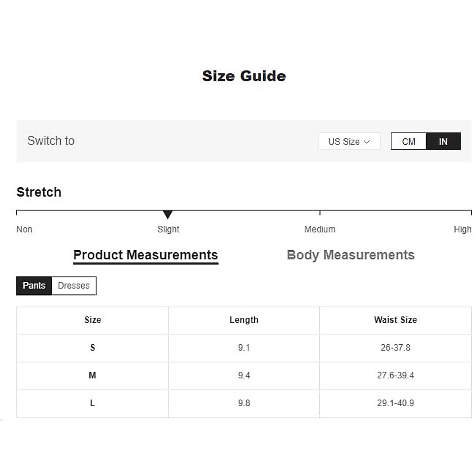This screenshot has width=476, height=476.
Task: Click the Non stretch label
Action: (x=24, y=229)
